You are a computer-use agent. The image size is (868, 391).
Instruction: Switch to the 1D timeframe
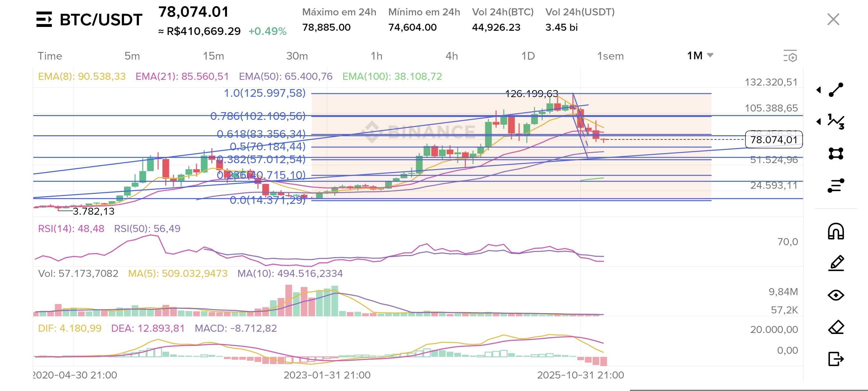528,56
